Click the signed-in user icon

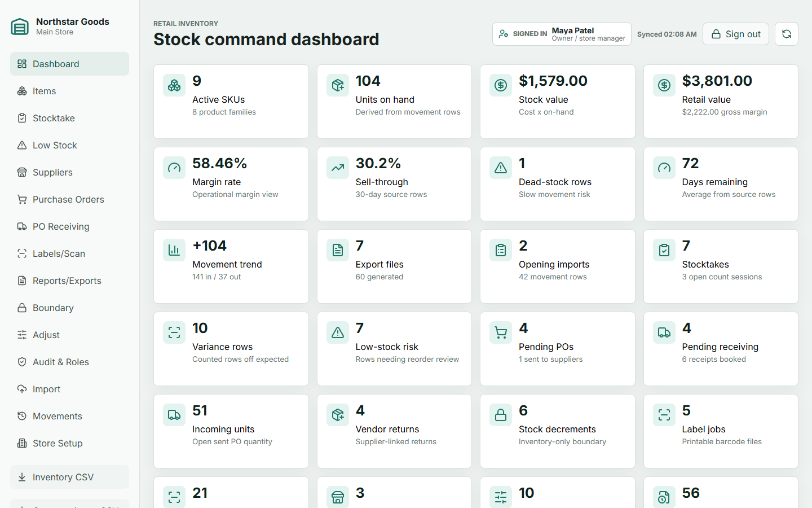click(504, 34)
